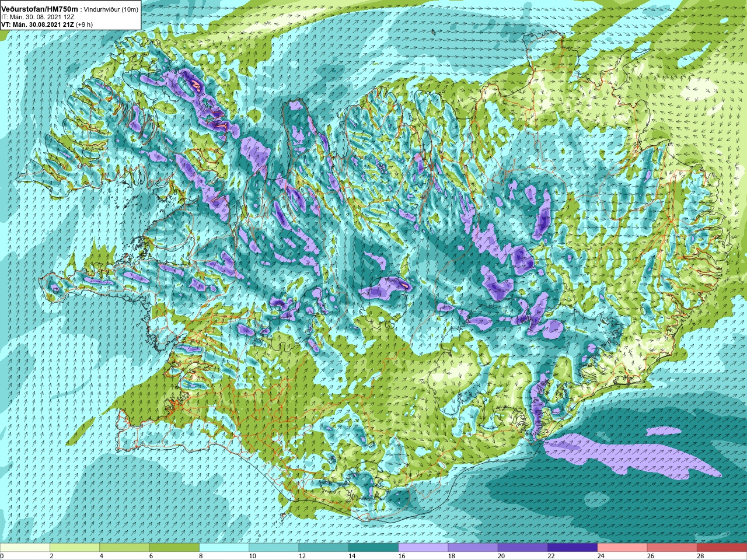Click the light turquoise 10–12 legend swatch

coord(274,548)
